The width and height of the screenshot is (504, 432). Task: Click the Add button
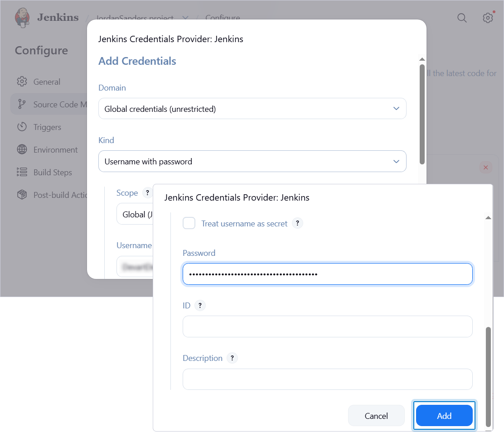click(x=444, y=416)
